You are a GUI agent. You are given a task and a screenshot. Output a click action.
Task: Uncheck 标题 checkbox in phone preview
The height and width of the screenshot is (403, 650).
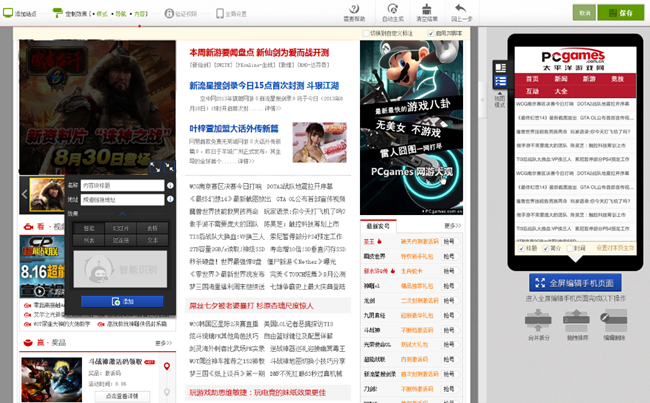(521, 248)
